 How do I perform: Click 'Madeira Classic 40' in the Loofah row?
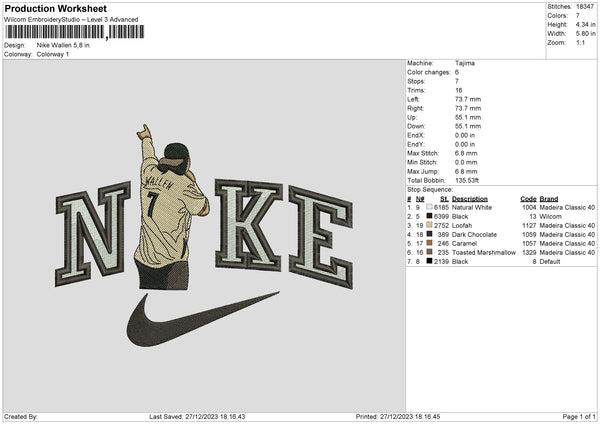click(x=567, y=225)
